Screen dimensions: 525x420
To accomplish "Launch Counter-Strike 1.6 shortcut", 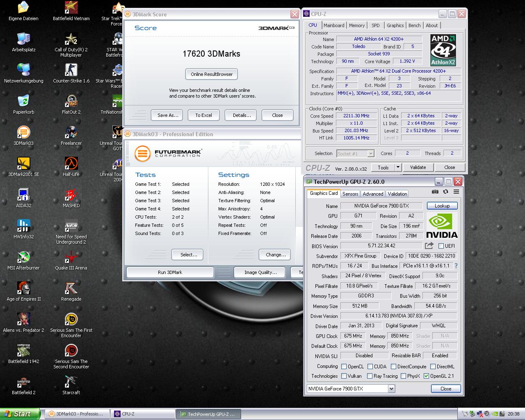I will point(71,74).
